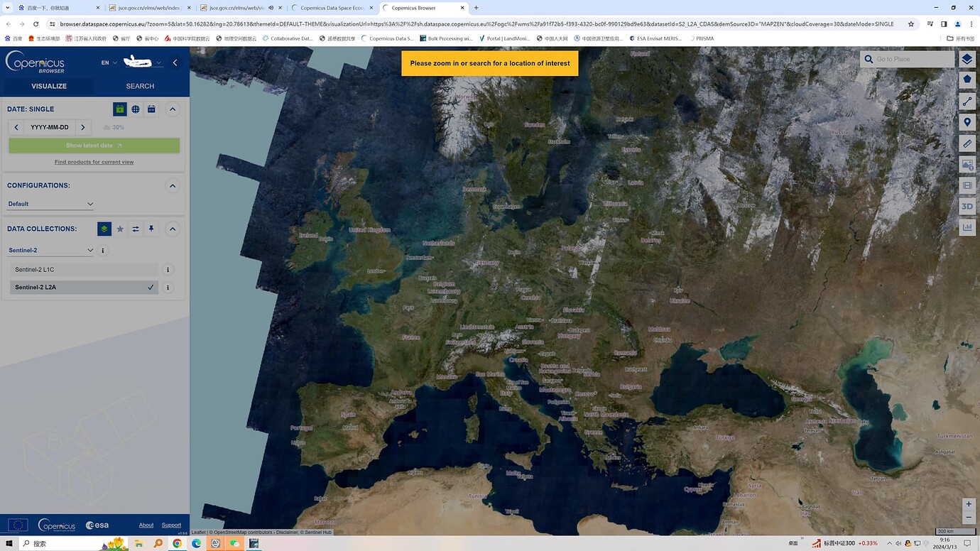Enable the mosaic date mode
The height and width of the screenshot is (551, 980).
click(x=136, y=109)
